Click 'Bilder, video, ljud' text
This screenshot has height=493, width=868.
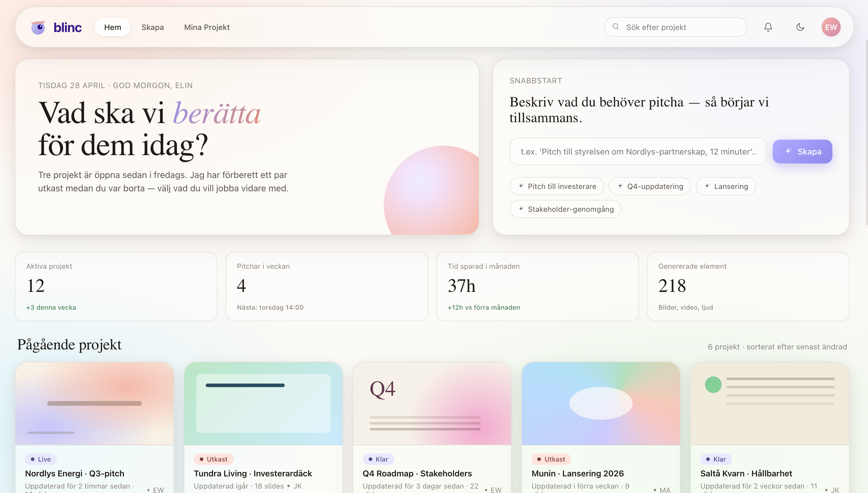point(686,307)
